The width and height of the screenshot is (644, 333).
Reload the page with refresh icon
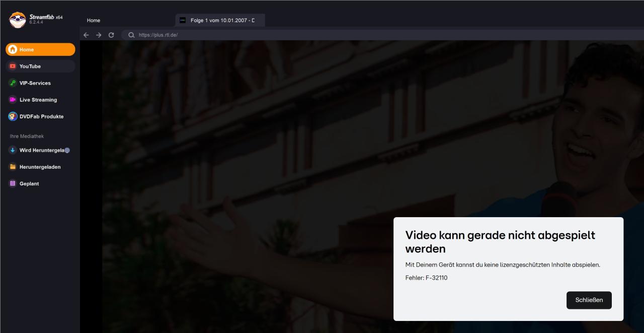click(x=111, y=35)
